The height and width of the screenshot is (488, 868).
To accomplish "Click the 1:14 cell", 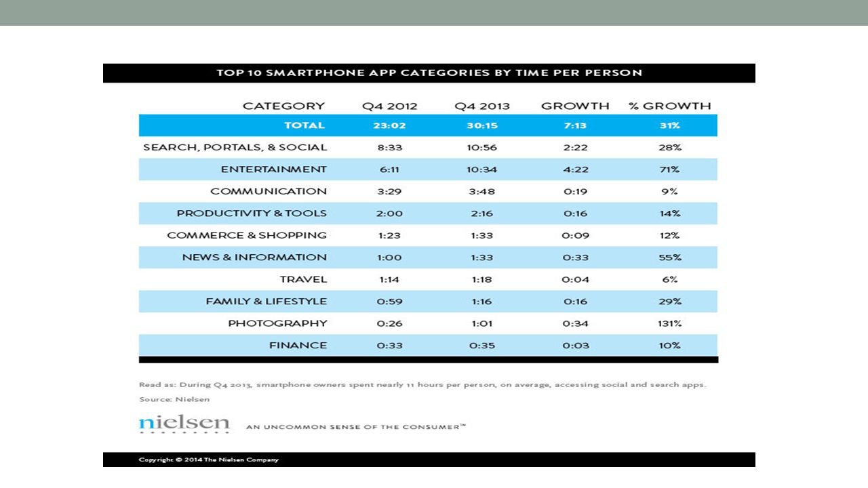I will [x=389, y=279].
